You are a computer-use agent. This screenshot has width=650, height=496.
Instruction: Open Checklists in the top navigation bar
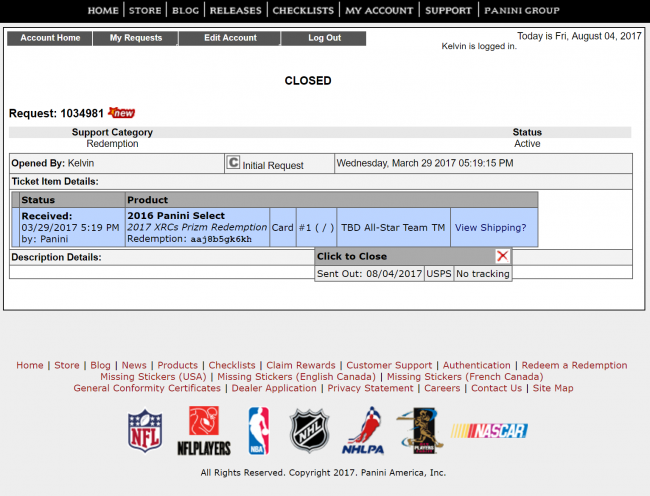[x=303, y=10]
